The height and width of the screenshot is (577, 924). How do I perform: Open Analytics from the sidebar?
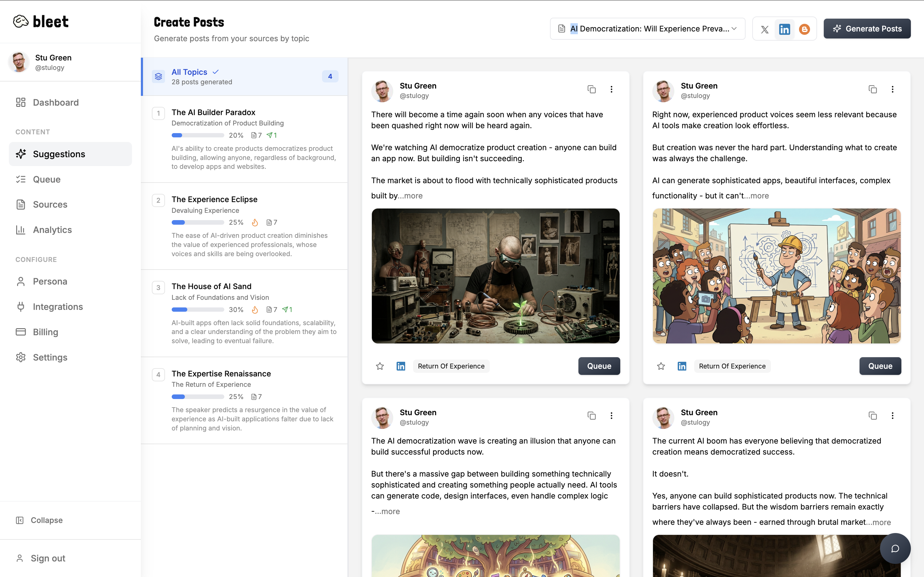[x=52, y=230]
